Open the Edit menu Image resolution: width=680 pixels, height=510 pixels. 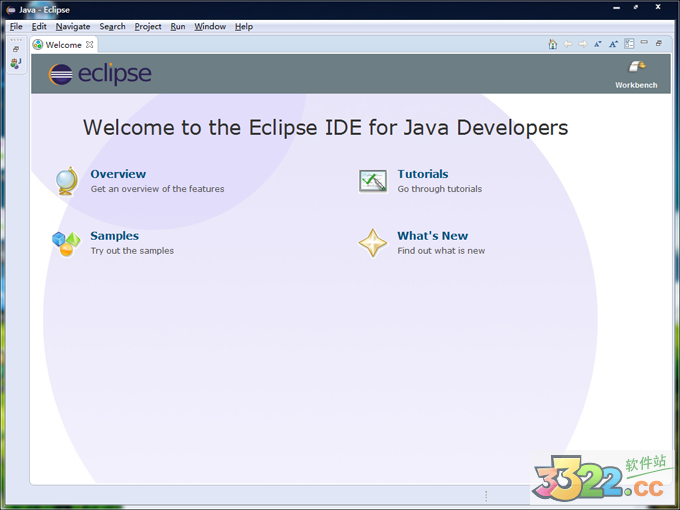[x=39, y=26]
